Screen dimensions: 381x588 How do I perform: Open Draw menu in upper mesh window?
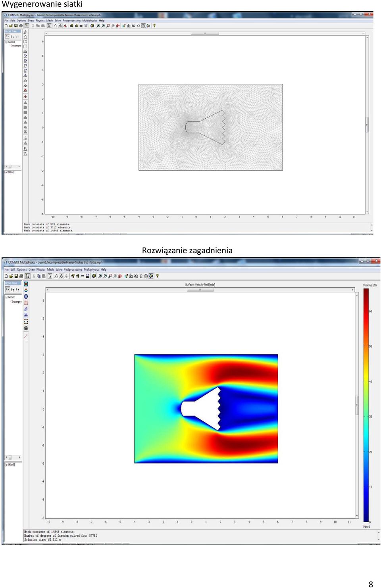click(31, 21)
